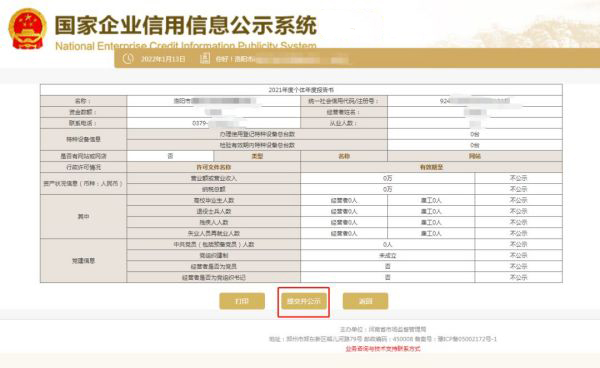The image size is (600, 368).
Task: Submit via the 提交并公示 button
Action: tap(303, 301)
